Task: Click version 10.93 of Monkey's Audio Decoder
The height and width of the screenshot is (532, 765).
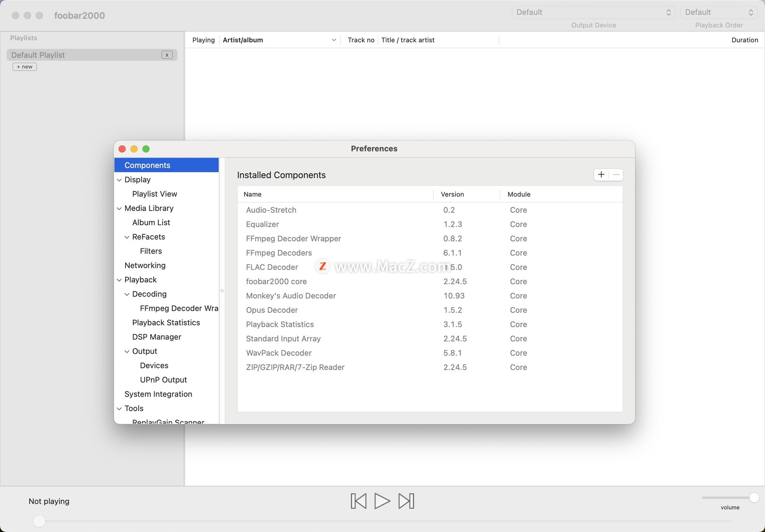Action: pyautogui.click(x=454, y=296)
